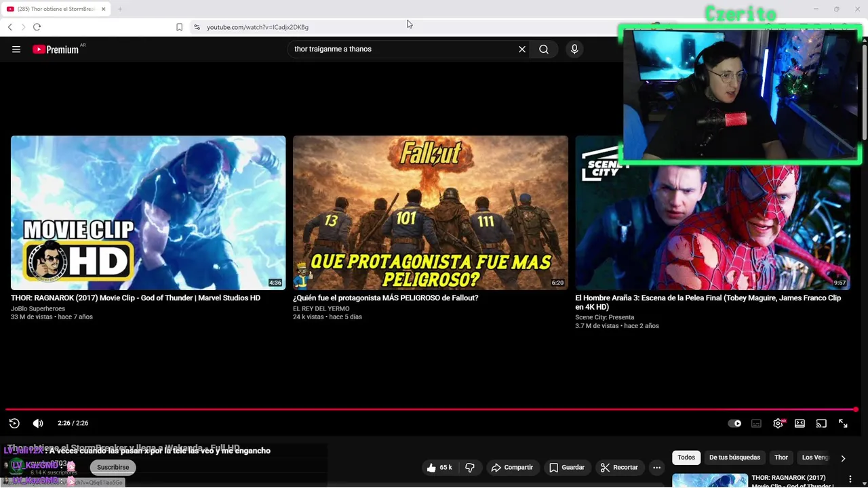Open player settings gear
This screenshot has width=868, height=488.
[778, 423]
